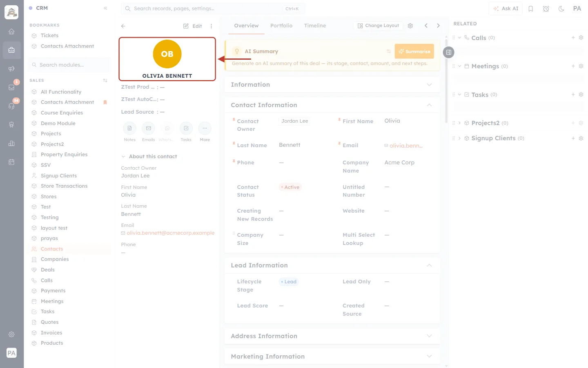
Task: Toggle dark mode moon icon
Action: click(561, 9)
